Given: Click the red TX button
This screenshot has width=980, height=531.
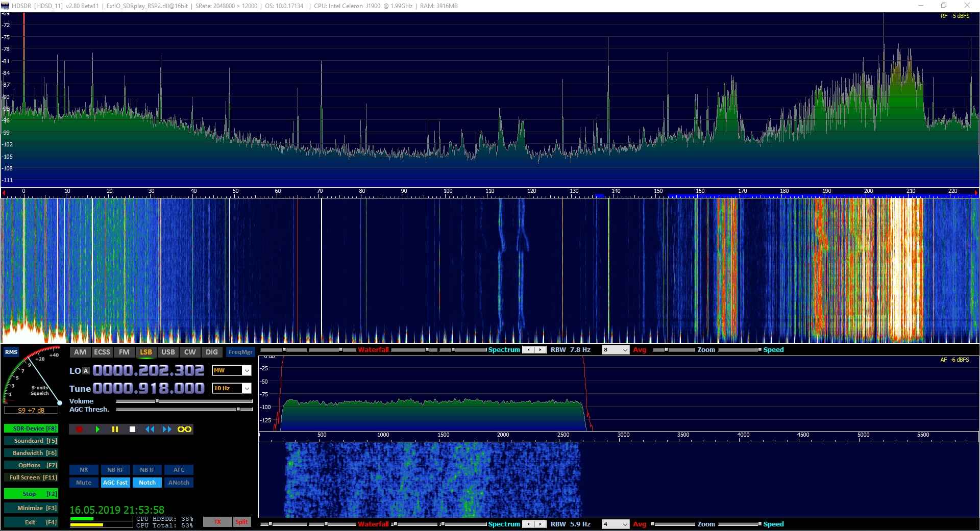Looking at the screenshot, I should [217, 522].
